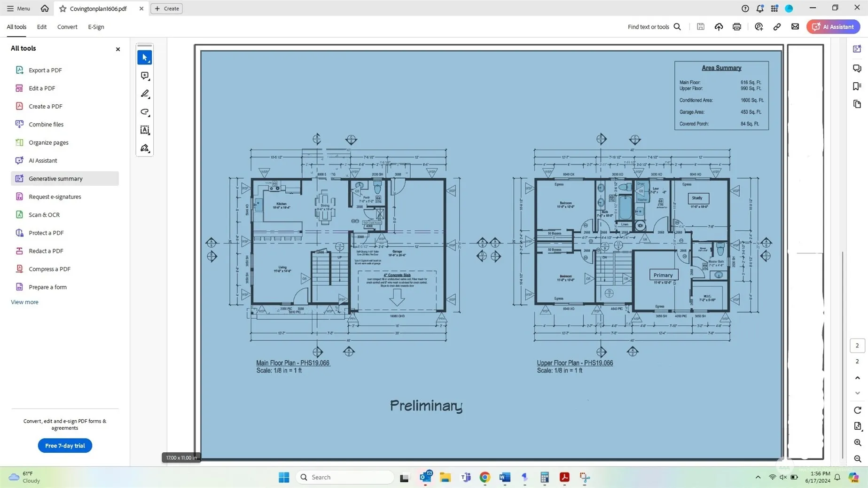Launch the AI Assistant button
Viewport: 868px width, 488px height.
click(833, 27)
